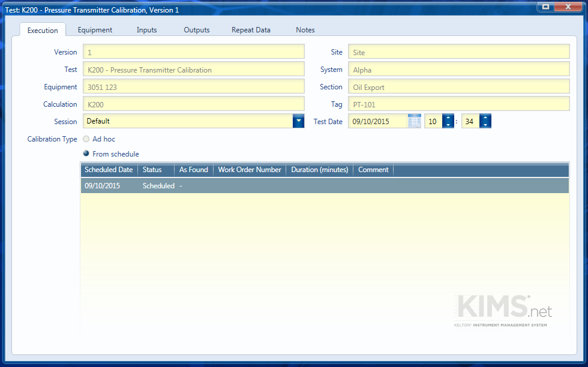Sort by Duration (minutes) column header

319,170
